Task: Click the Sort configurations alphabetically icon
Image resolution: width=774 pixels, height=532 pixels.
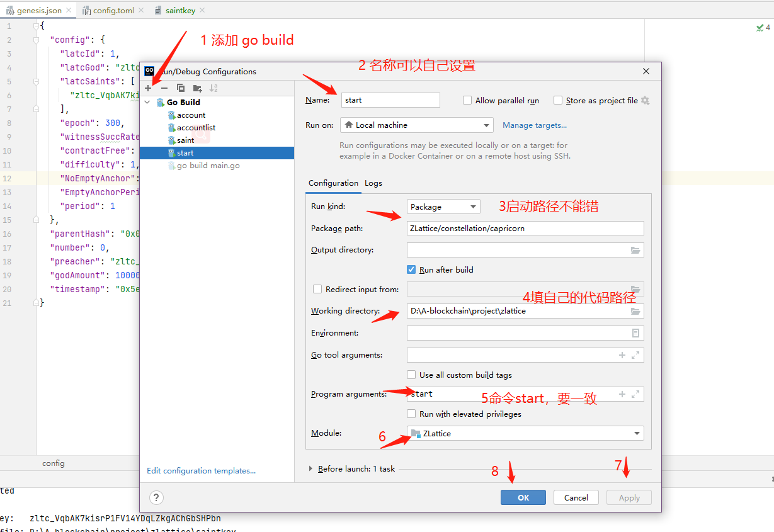Action: pyautogui.click(x=213, y=88)
